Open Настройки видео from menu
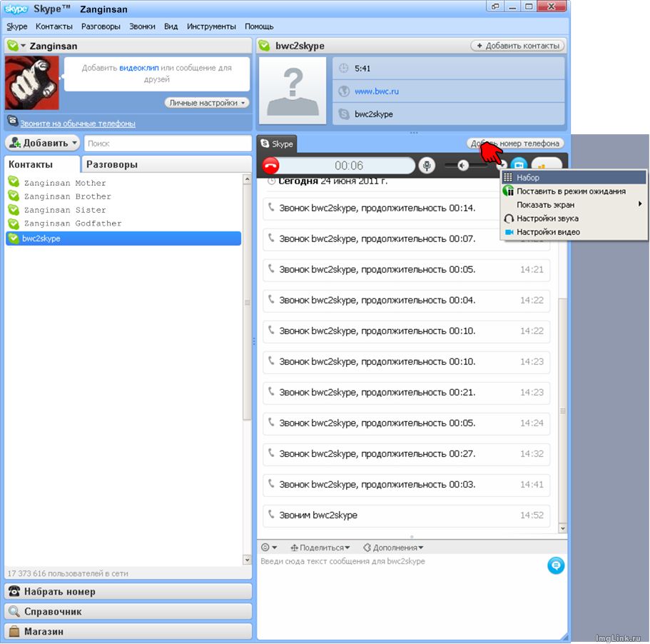This screenshot has width=650, height=644. (574, 232)
